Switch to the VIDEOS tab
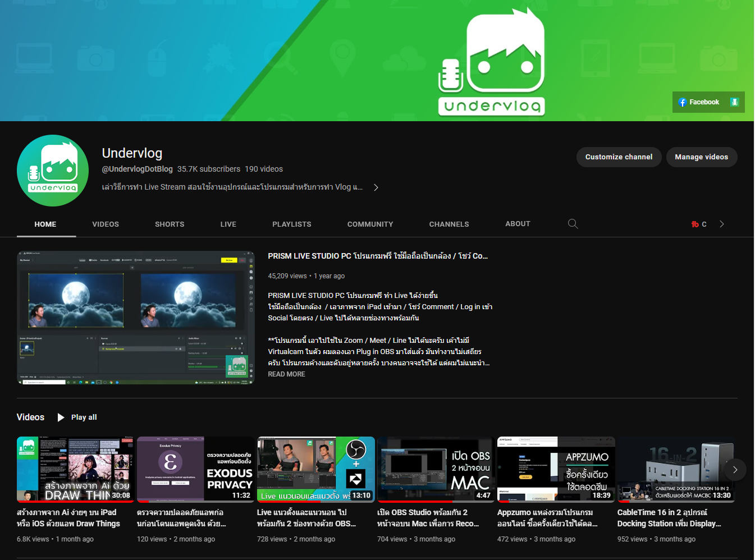 (x=105, y=224)
